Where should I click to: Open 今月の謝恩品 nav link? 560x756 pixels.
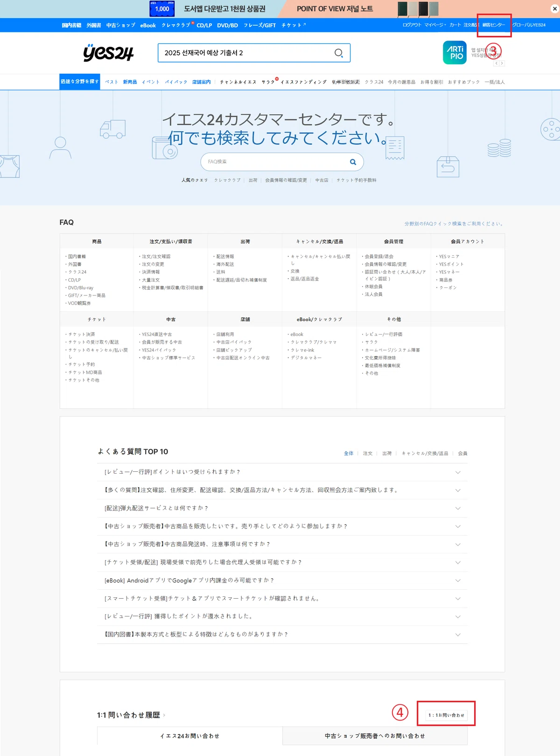pos(401,82)
